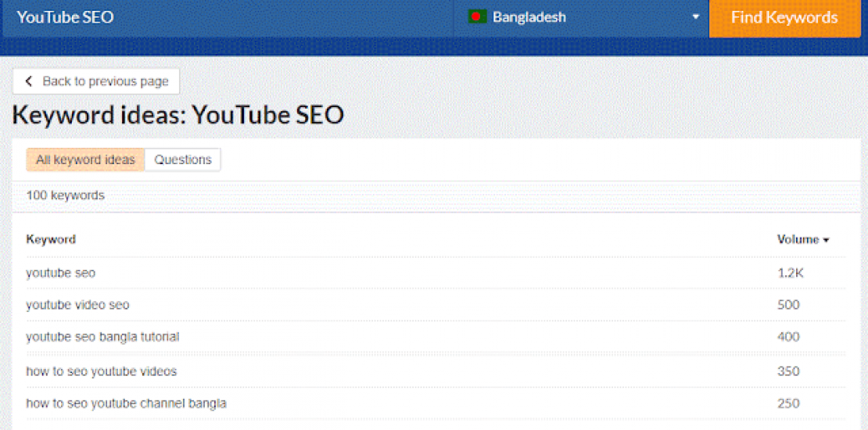The height and width of the screenshot is (430, 868).
Task: Click the "how to seo youtube videos" keyword
Action: click(x=102, y=371)
